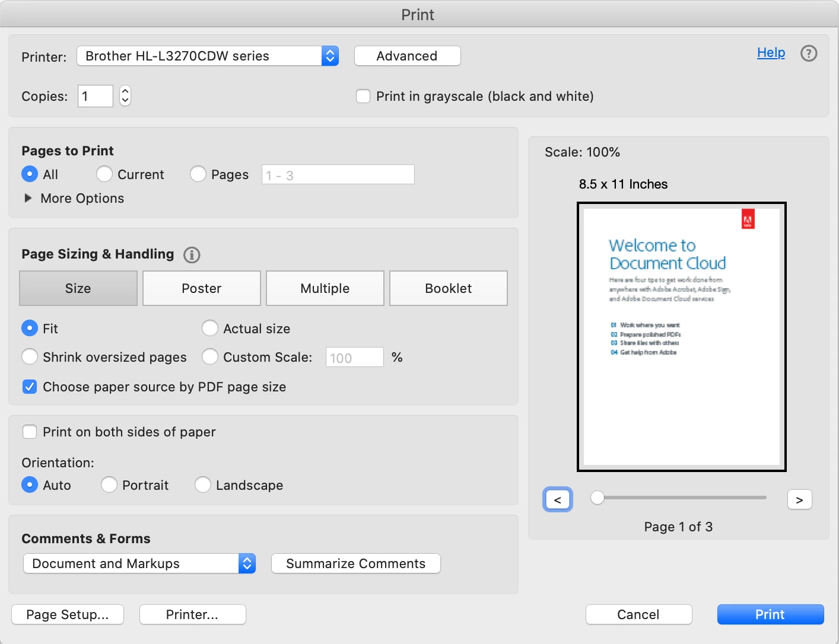
Task: Open the Printer selection dropdown
Action: coord(208,56)
